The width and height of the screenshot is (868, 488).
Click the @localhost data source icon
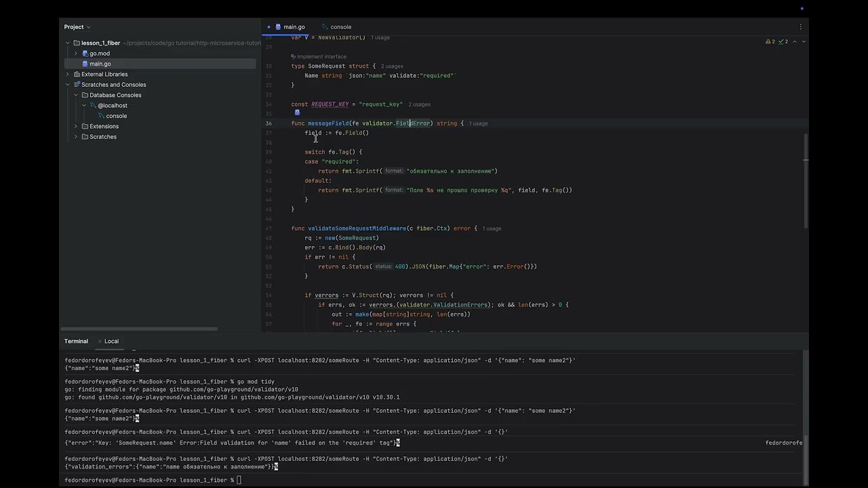click(93, 106)
